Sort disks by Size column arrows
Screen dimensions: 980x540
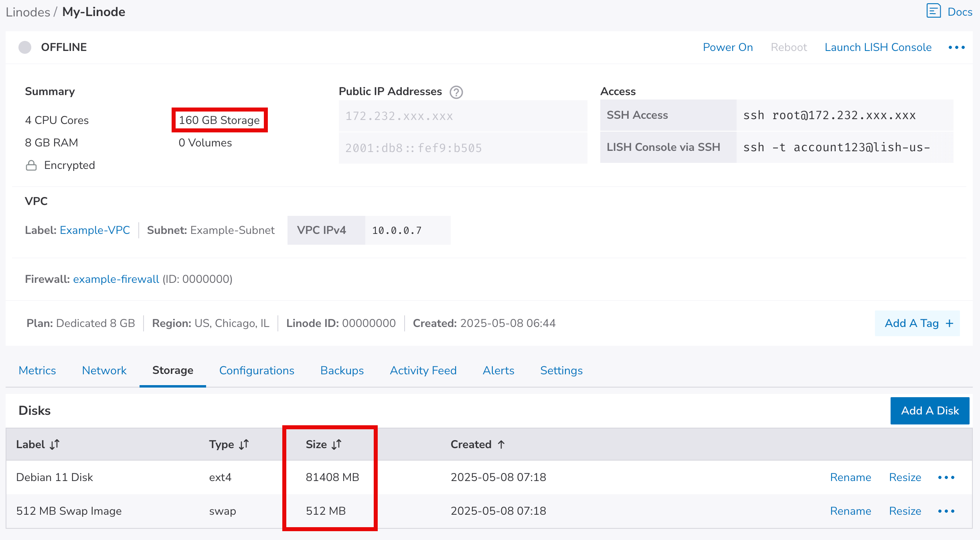coord(336,445)
